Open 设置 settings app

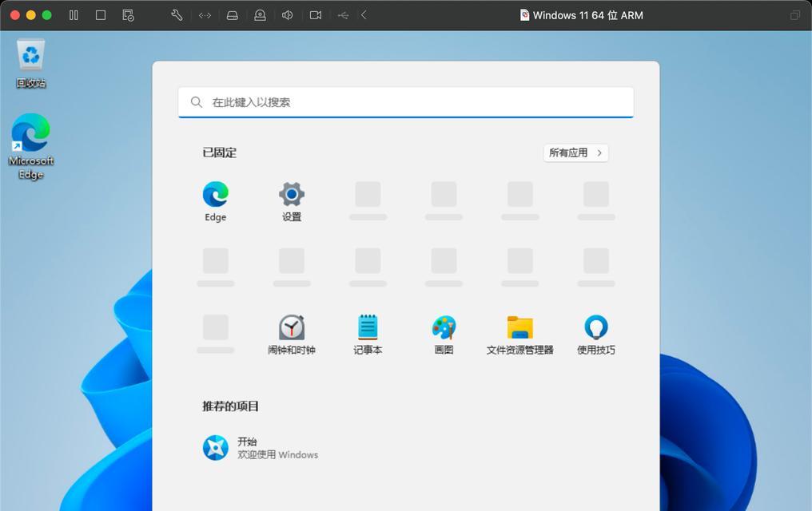point(292,202)
